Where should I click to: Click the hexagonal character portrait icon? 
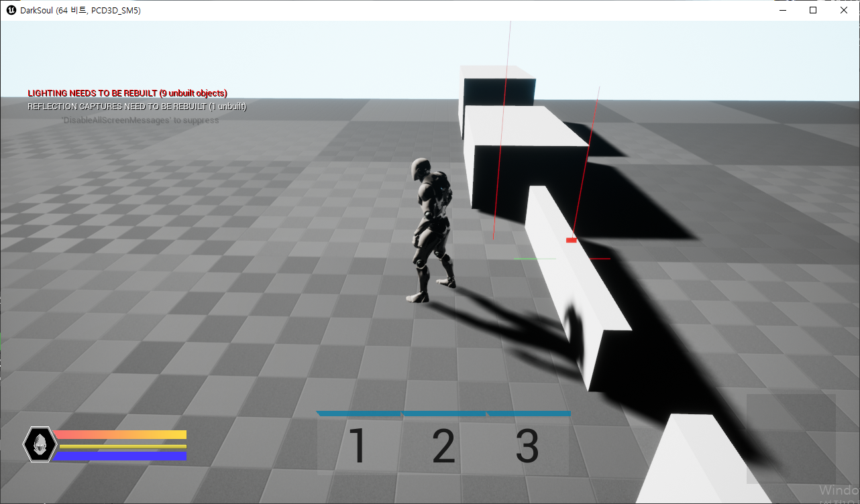[39, 444]
